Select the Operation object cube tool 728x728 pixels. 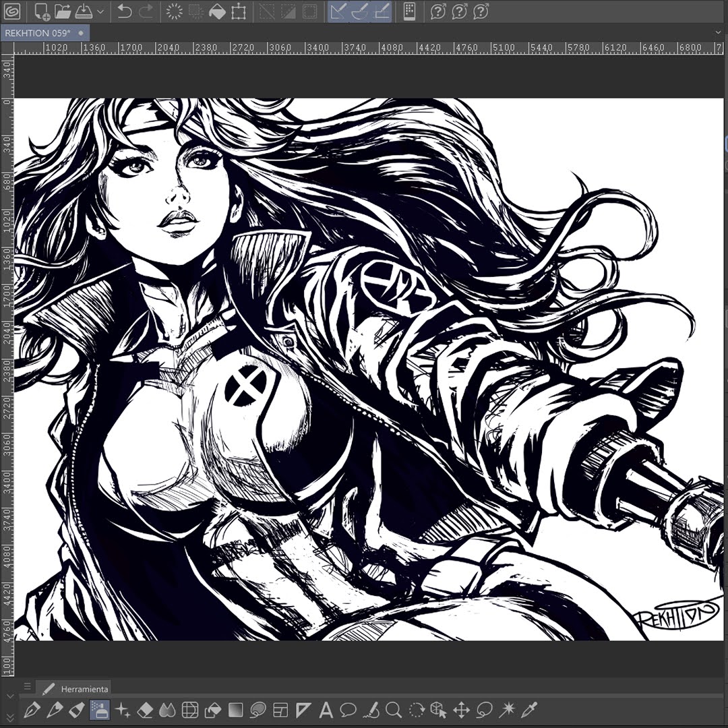pos(439,710)
